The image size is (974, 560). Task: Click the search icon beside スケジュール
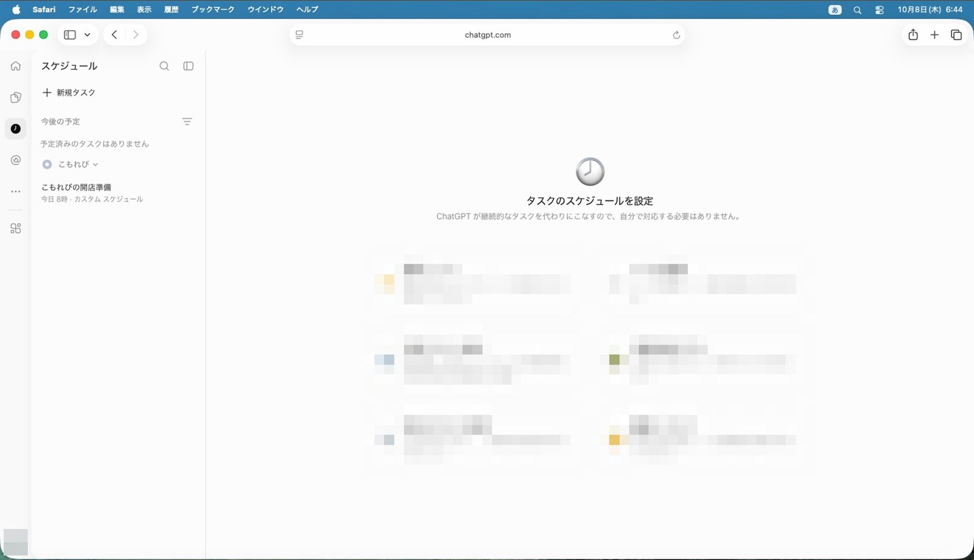click(164, 66)
